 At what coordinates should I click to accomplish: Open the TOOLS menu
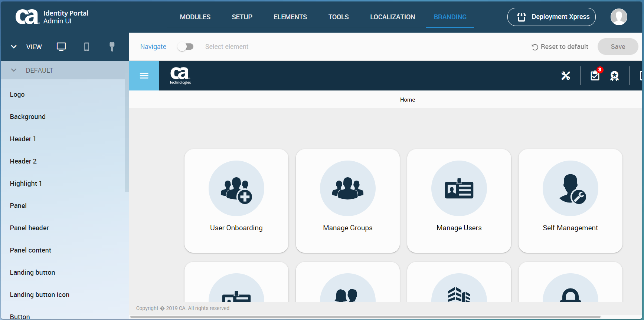tap(339, 17)
